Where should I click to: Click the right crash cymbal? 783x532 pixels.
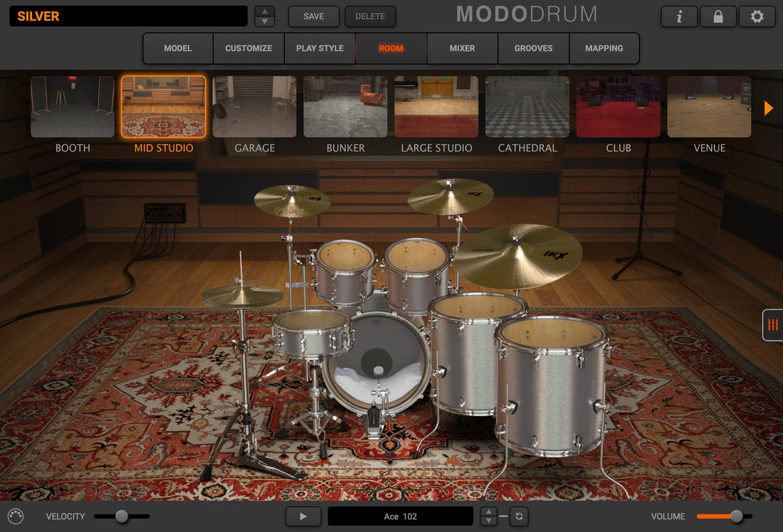pyautogui.click(x=451, y=196)
